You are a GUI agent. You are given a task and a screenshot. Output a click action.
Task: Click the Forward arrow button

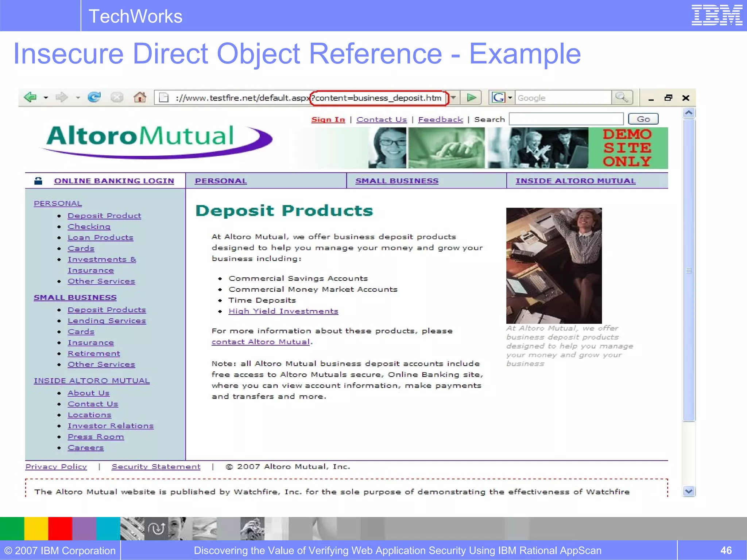point(62,97)
